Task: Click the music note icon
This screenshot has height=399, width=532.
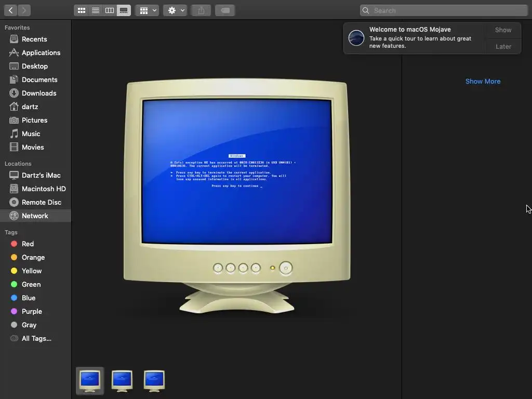Action: point(14,134)
